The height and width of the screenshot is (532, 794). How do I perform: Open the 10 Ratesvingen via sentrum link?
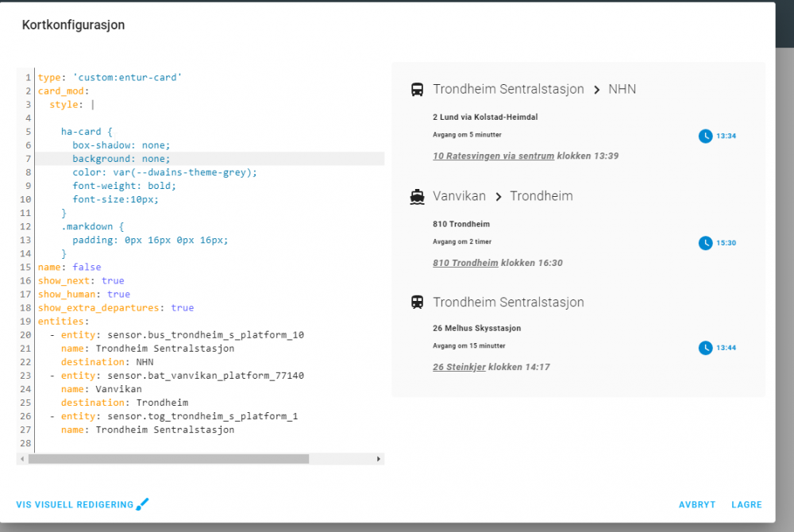click(x=493, y=156)
